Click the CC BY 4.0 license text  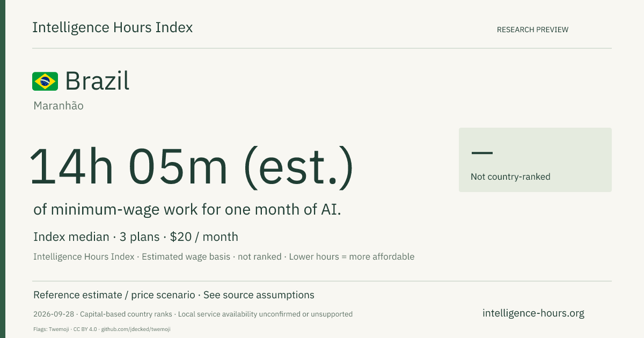click(x=86, y=329)
